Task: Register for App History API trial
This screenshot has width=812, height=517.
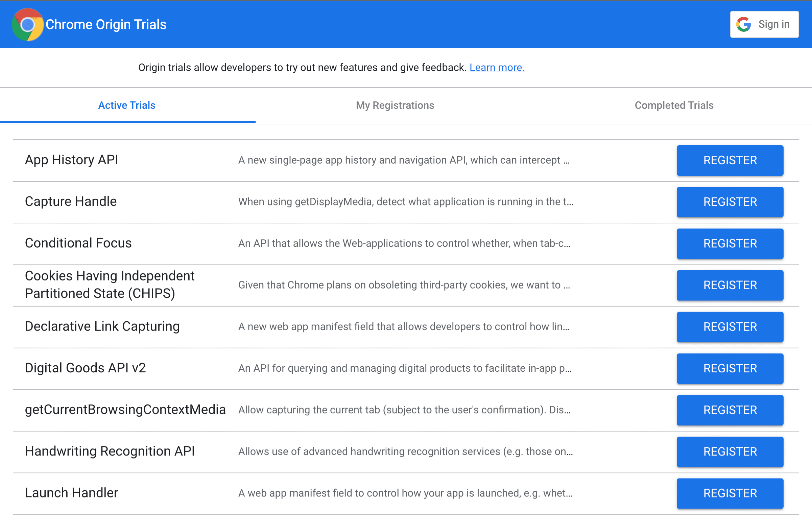Action: [x=729, y=160]
